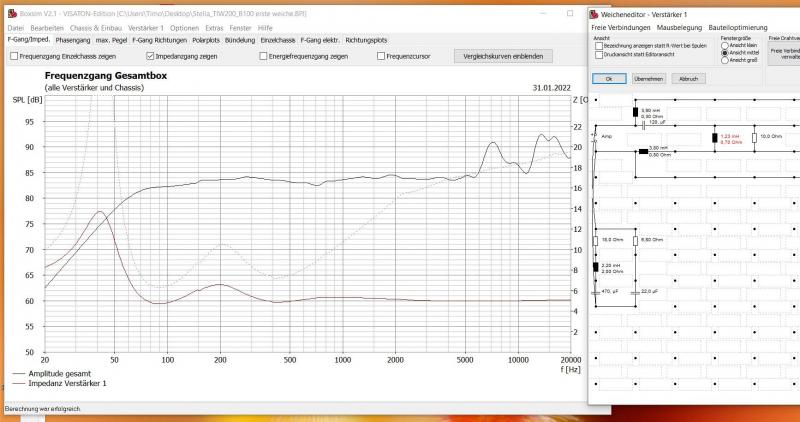Click the Weicheneditor window icon
The width and height of the screenshot is (800, 422).
click(594, 14)
